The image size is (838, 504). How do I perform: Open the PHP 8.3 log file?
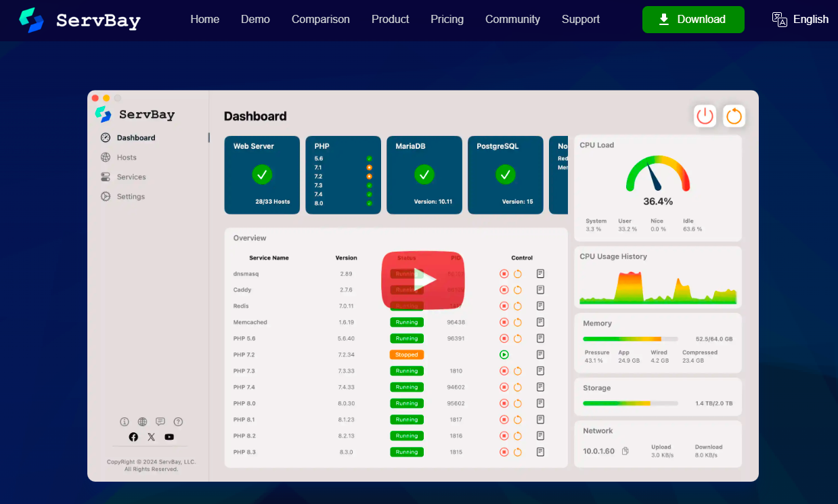point(540,452)
